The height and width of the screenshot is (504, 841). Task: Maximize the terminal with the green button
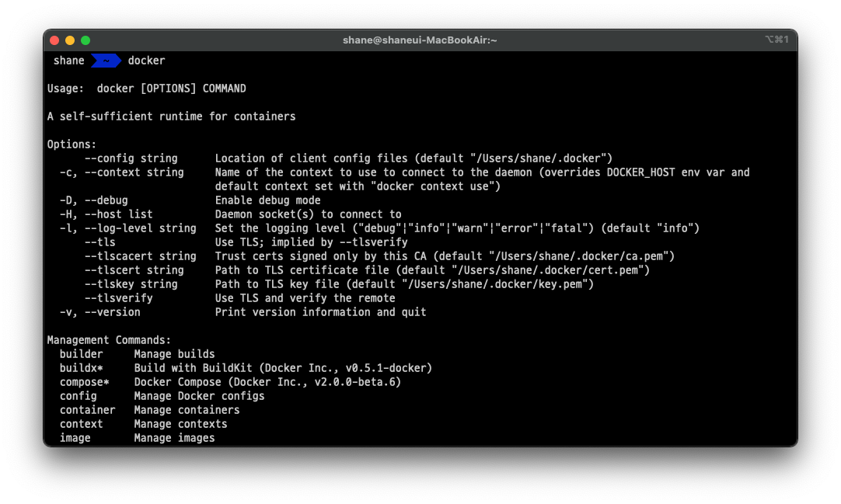coord(85,40)
